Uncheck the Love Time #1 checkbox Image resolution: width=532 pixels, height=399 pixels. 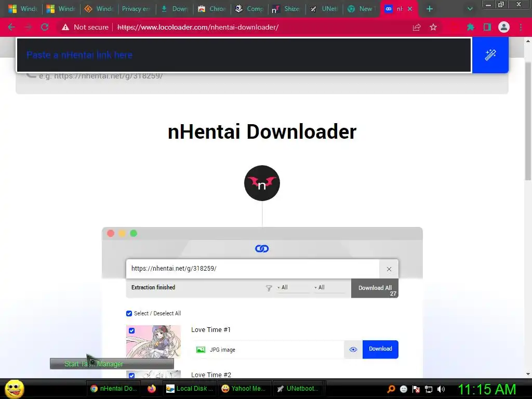(x=131, y=330)
